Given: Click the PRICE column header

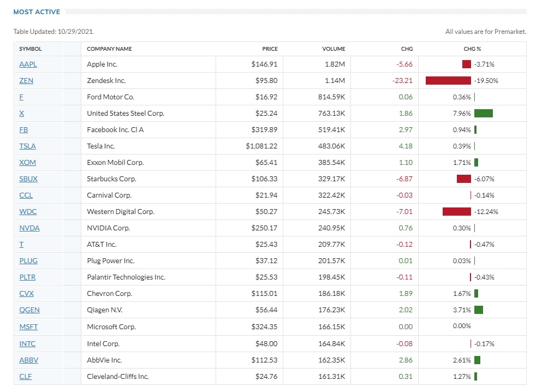Looking at the screenshot, I should 270,49.
